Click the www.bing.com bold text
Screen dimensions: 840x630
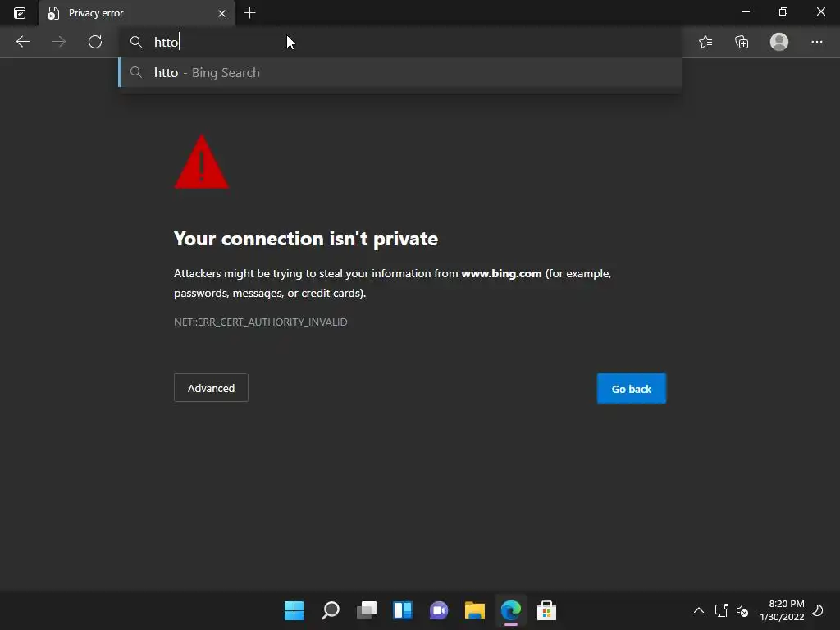click(x=501, y=273)
